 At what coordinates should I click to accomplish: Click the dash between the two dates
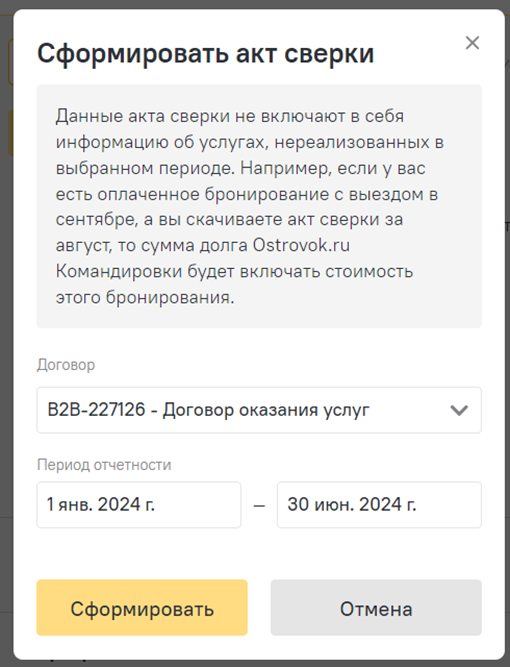pyautogui.click(x=259, y=506)
